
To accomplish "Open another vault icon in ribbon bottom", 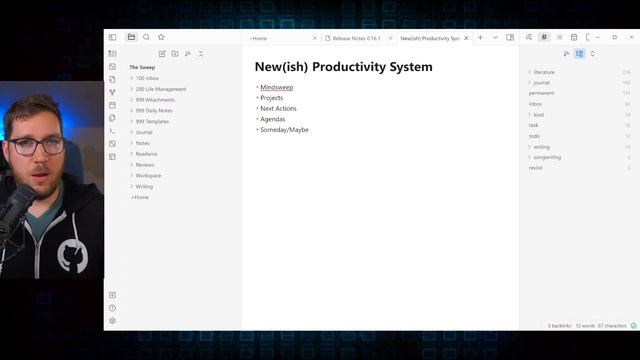I will (x=112, y=295).
